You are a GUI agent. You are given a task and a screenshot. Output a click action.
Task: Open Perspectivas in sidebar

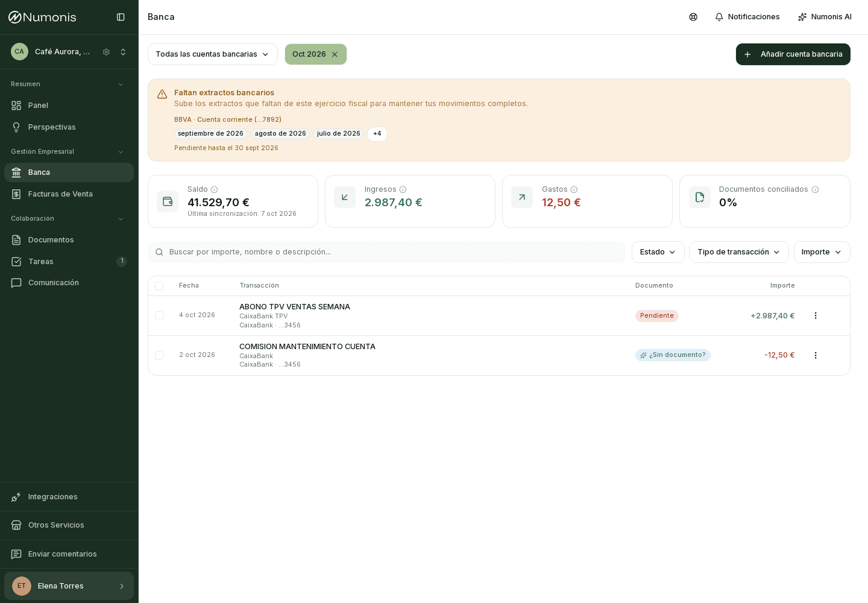(x=69, y=127)
